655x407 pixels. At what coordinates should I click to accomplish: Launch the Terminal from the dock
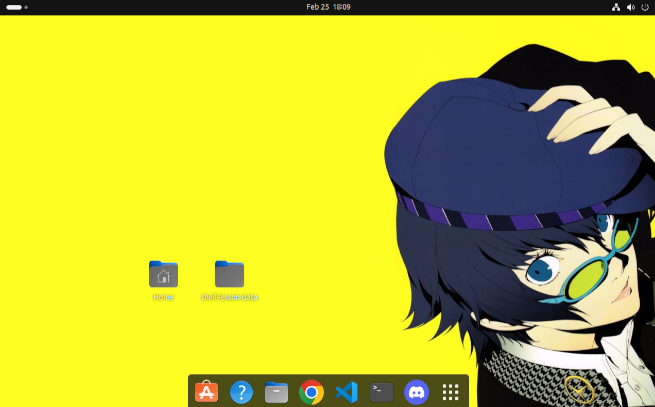click(381, 392)
